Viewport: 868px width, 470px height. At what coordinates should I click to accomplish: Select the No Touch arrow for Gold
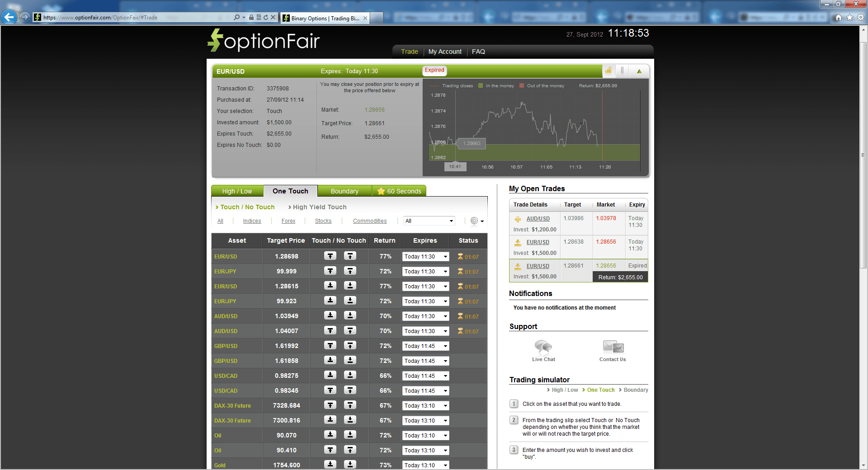click(350, 465)
